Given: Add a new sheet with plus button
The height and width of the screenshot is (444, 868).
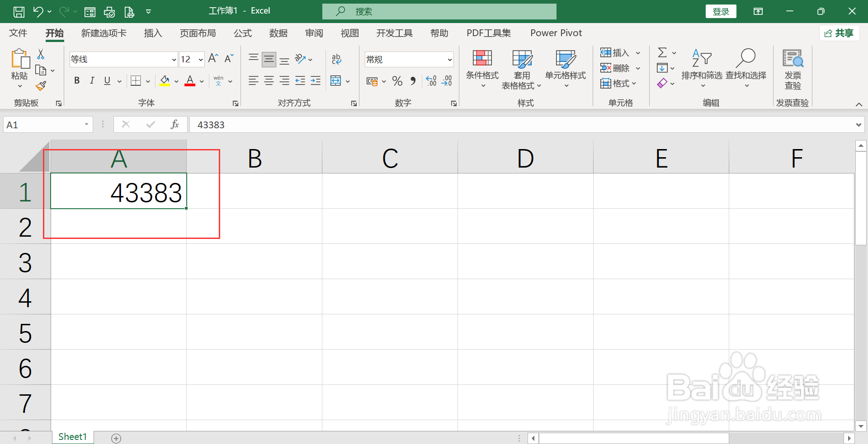Looking at the screenshot, I should (116, 438).
